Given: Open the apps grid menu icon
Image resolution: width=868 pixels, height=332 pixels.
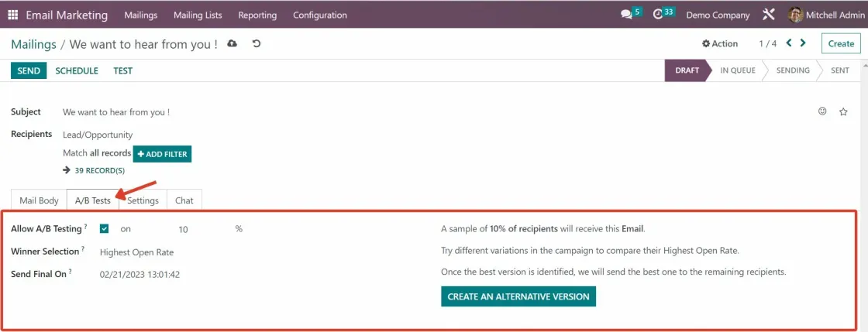Looking at the screenshot, I should click(x=12, y=15).
